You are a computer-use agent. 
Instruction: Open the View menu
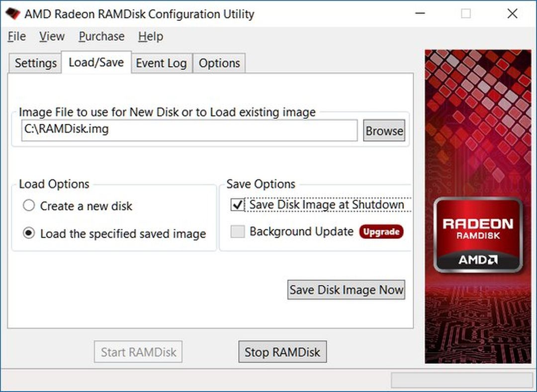click(x=51, y=36)
